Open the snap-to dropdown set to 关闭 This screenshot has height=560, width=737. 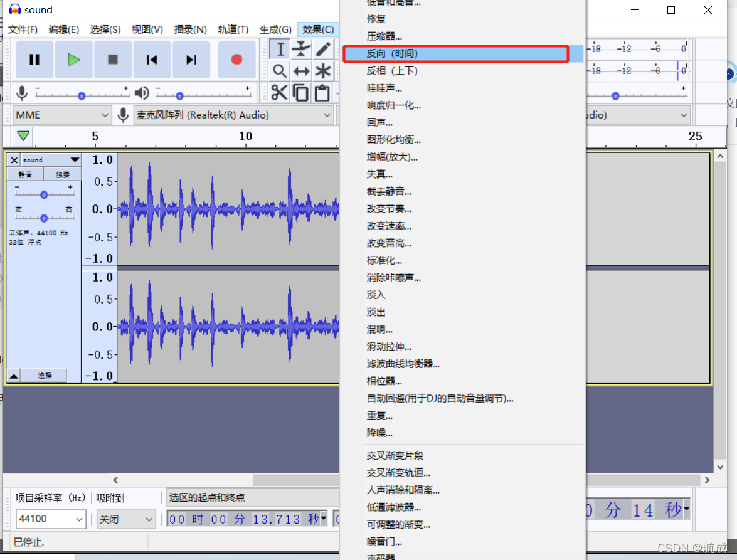[126, 519]
